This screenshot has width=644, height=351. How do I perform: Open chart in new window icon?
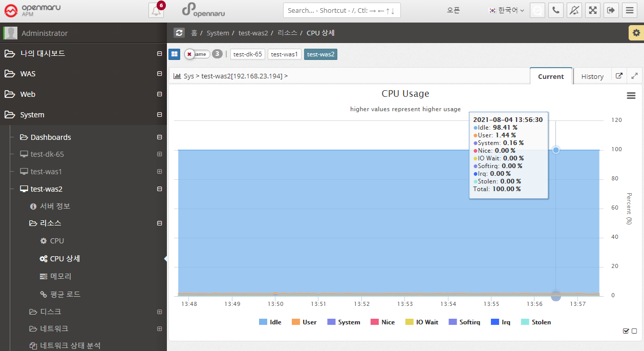tap(619, 76)
